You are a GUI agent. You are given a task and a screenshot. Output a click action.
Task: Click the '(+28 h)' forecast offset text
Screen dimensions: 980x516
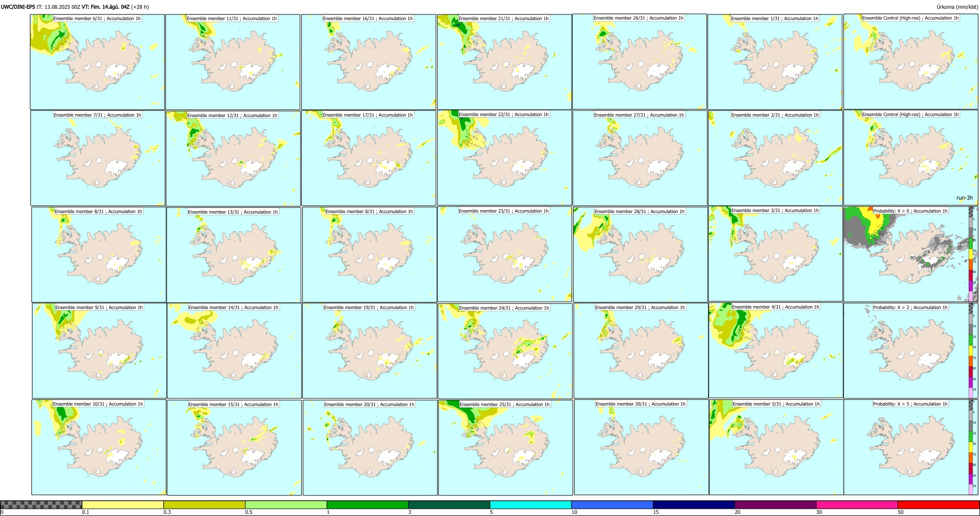140,7
